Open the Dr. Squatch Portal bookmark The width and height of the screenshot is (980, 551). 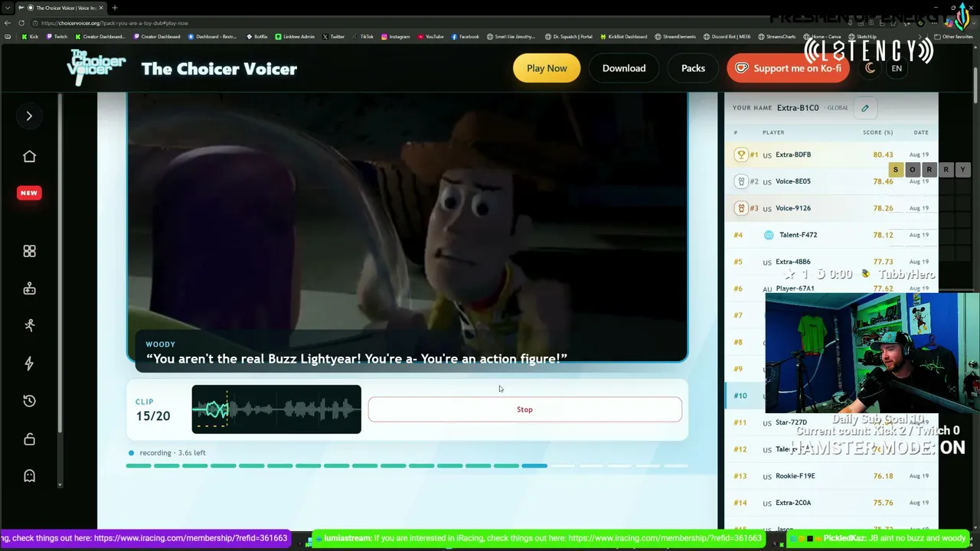tap(569, 37)
